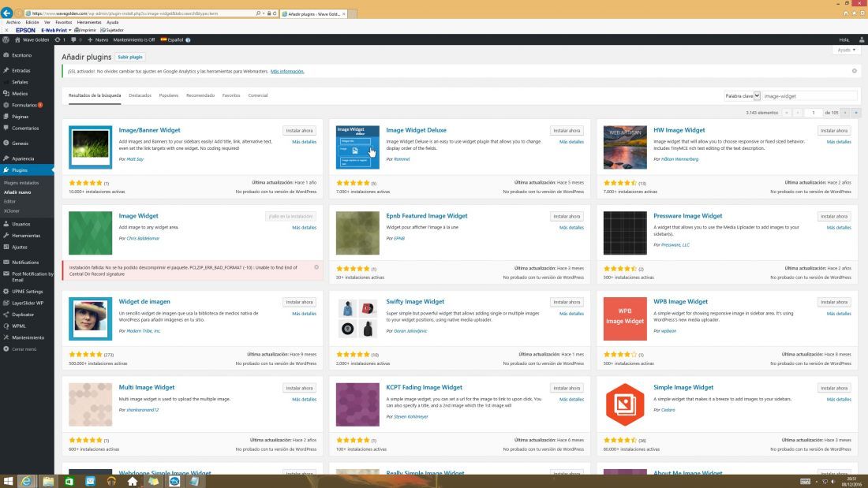Open Windows Start button
Viewport: 868px width, 488px height.
click(x=8, y=482)
